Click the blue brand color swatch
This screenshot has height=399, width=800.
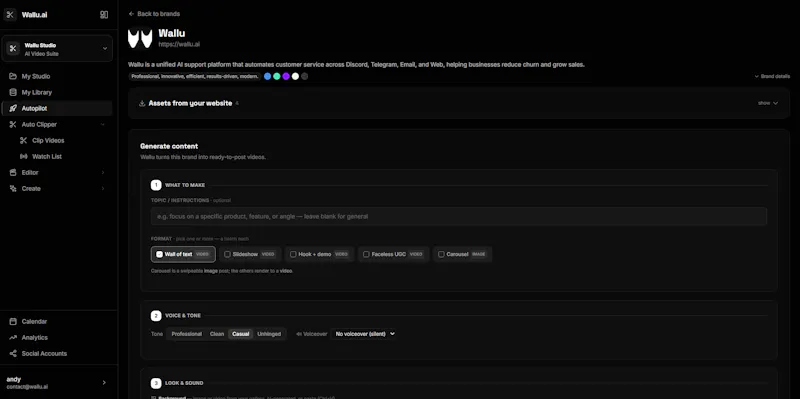(267, 77)
